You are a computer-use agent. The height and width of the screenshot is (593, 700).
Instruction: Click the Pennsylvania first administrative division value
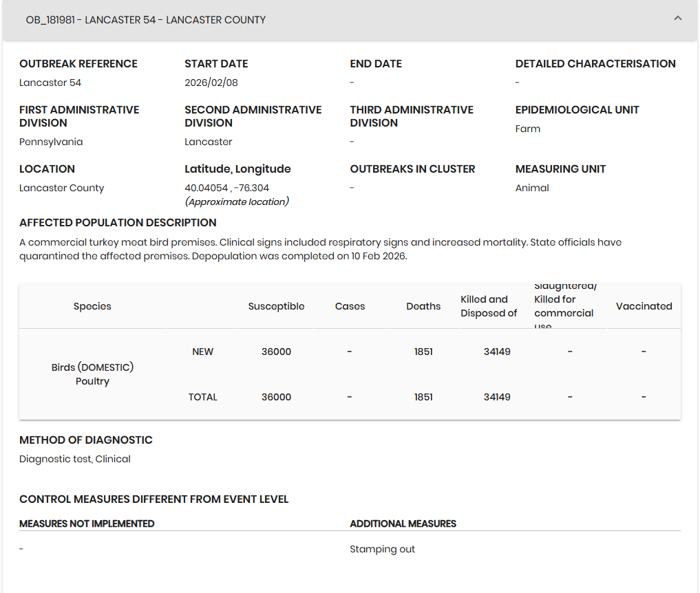[51, 142]
